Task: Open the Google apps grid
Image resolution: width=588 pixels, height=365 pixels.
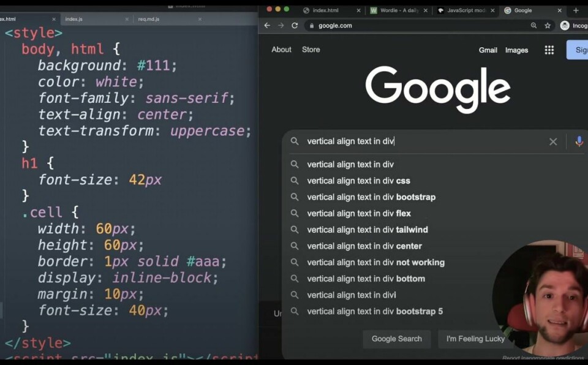Action: (549, 50)
